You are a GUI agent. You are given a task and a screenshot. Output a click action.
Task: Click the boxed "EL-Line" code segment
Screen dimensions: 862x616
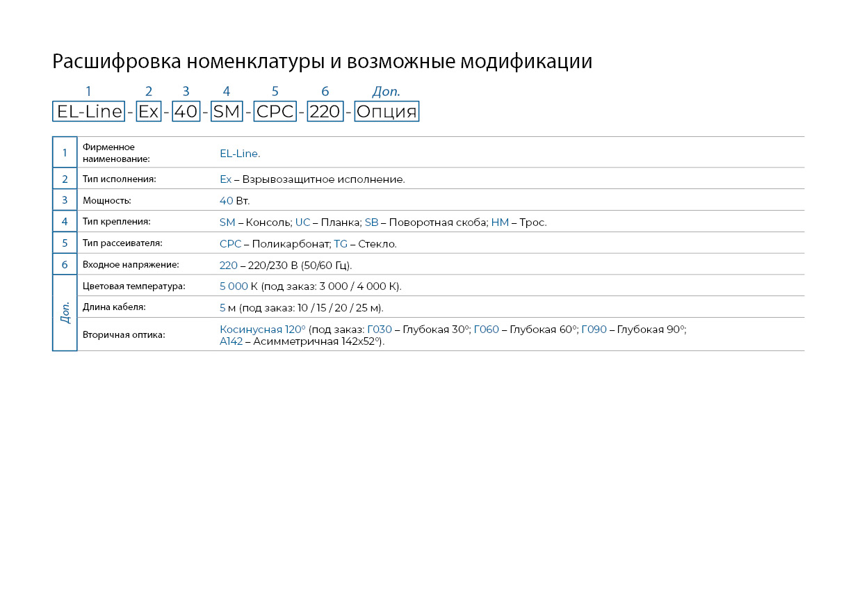(88, 112)
